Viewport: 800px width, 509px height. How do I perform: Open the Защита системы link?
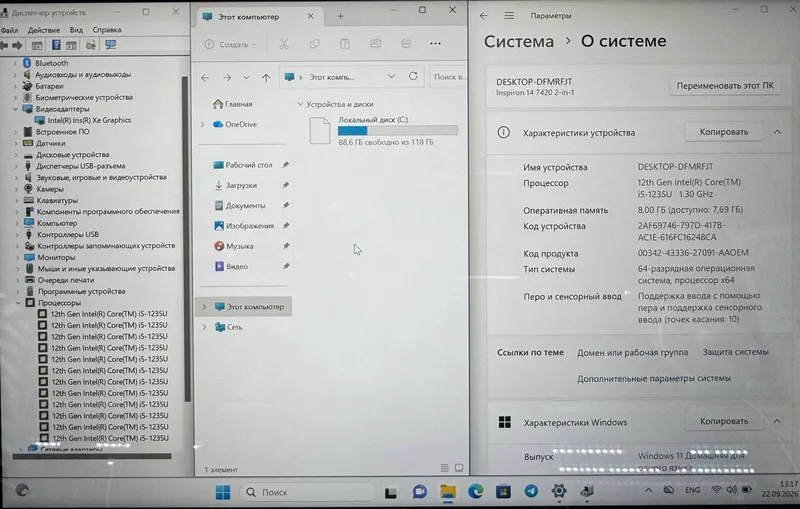(735, 352)
